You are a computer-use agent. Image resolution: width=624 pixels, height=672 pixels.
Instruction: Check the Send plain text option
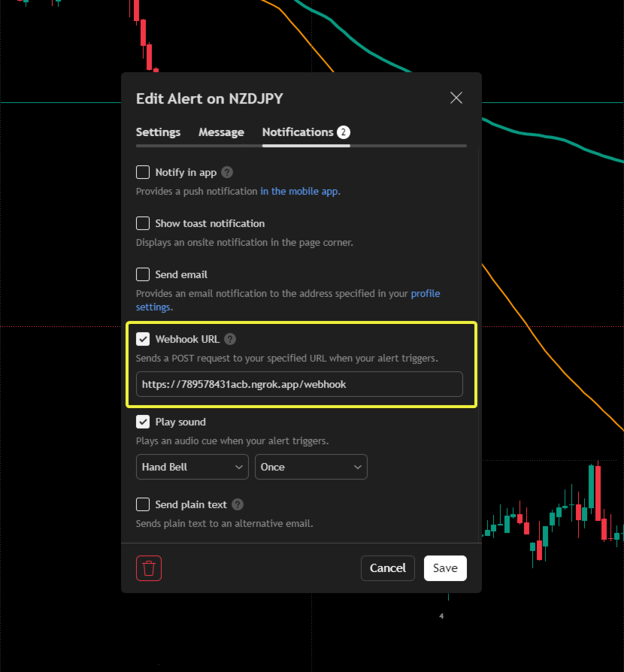coord(143,504)
